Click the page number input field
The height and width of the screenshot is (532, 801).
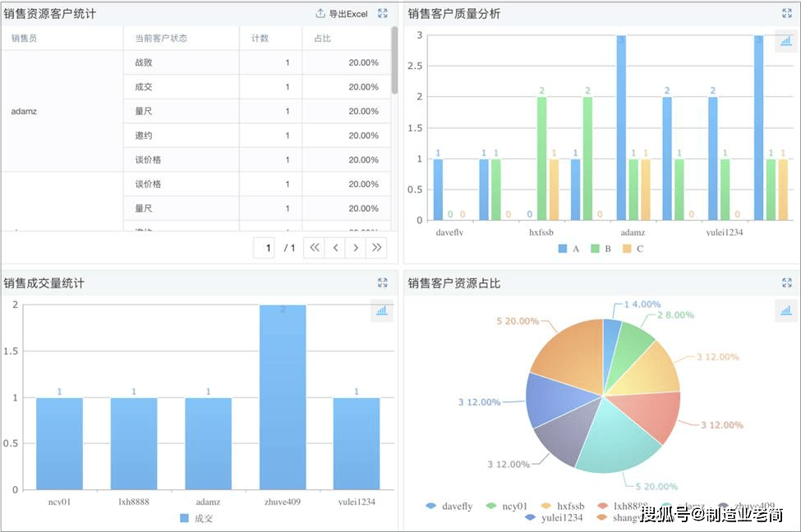pos(264,248)
